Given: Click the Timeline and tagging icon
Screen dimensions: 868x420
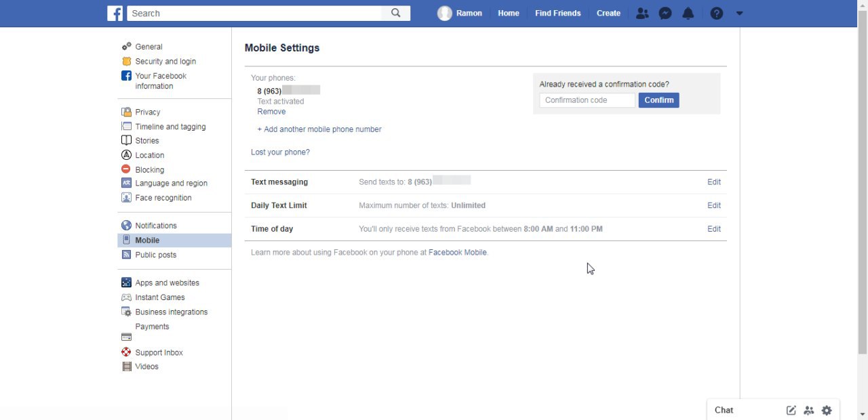Looking at the screenshot, I should pos(126,127).
